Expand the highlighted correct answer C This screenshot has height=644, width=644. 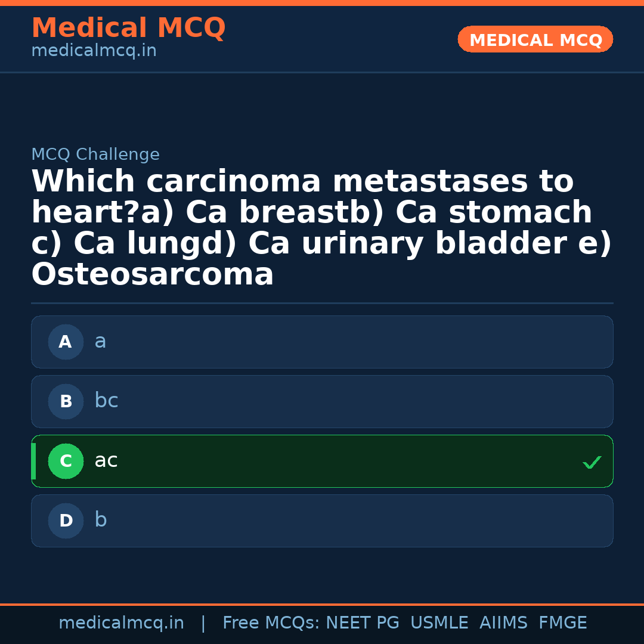322,461
